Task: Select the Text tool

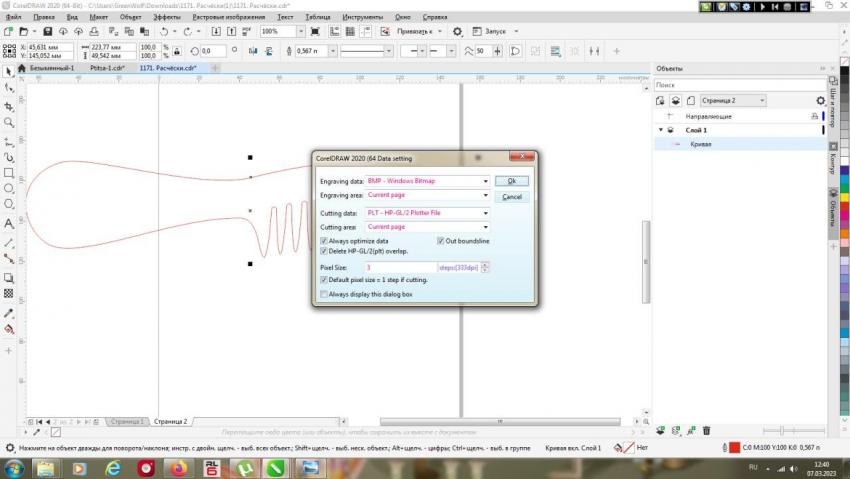Action: 9,223
